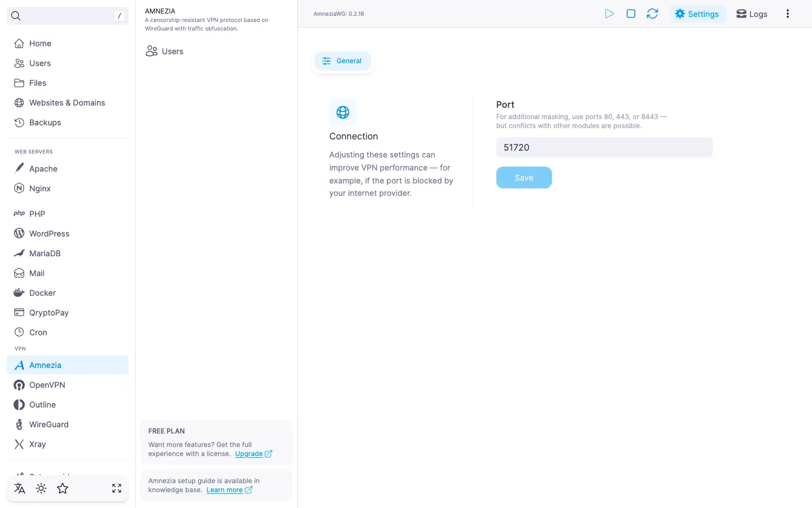Open the Xray module

coord(68,444)
